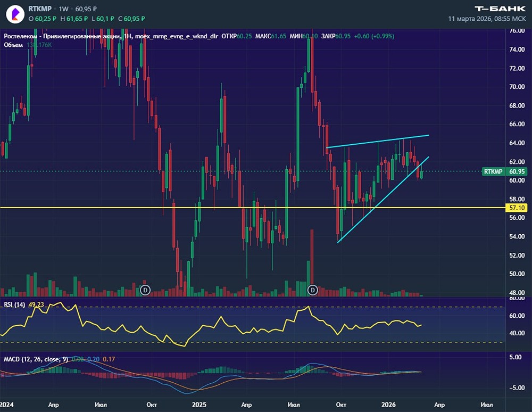
Task: Click the MACD orange value 0.17
Action: coord(109,359)
